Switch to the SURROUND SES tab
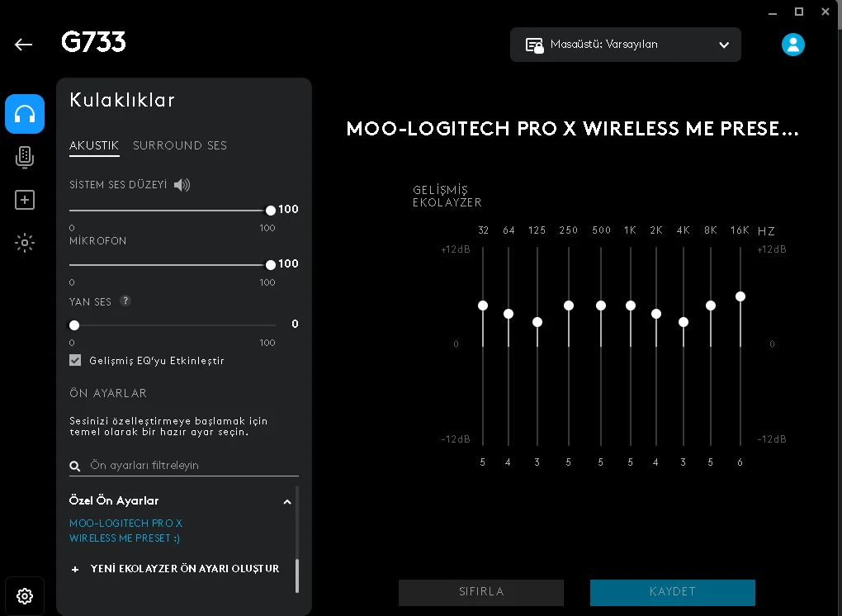Image resolution: width=842 pixels, height=616 pixels. tap(180, 145)
